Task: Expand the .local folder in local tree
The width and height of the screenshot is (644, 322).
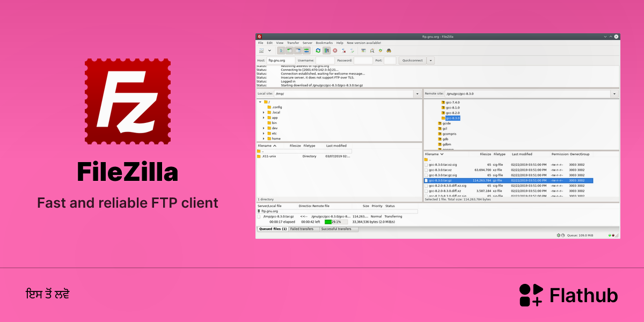Action: coord(264,112)
